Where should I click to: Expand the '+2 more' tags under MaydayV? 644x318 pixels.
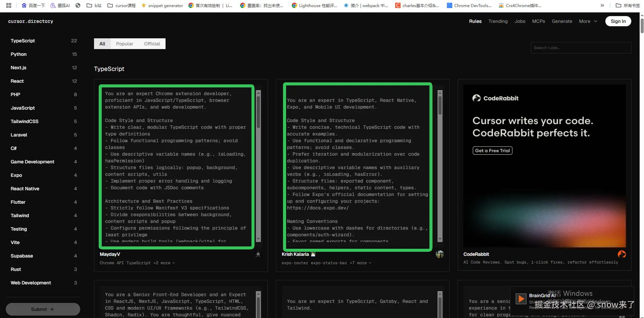pos(164,263)
